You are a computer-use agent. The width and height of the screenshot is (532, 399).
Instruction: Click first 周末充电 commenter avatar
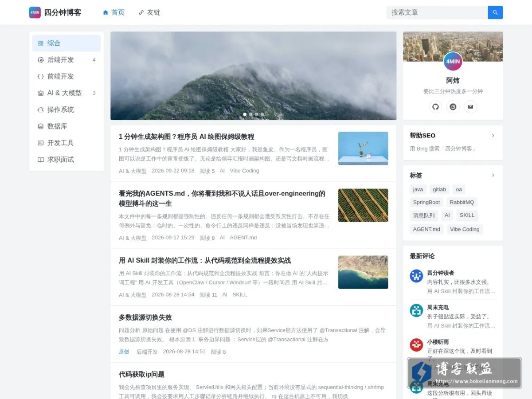416,310
